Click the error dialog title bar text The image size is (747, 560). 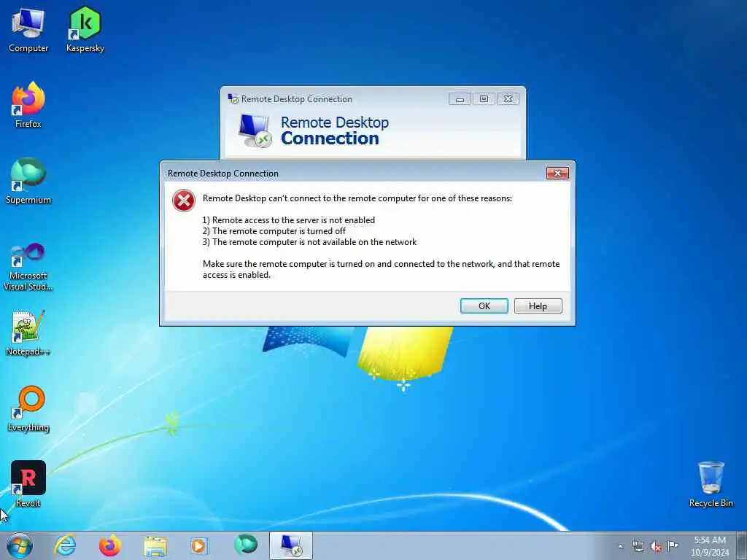pyautogui.click(x=223, y=174)
